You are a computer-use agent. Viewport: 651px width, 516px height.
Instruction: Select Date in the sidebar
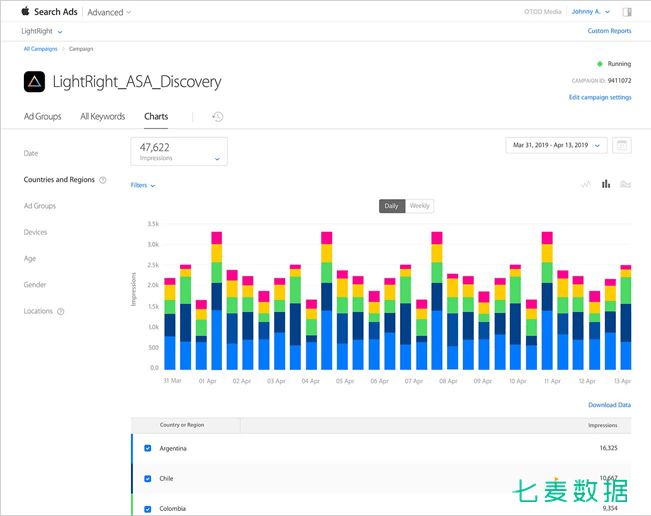[31, 153]
